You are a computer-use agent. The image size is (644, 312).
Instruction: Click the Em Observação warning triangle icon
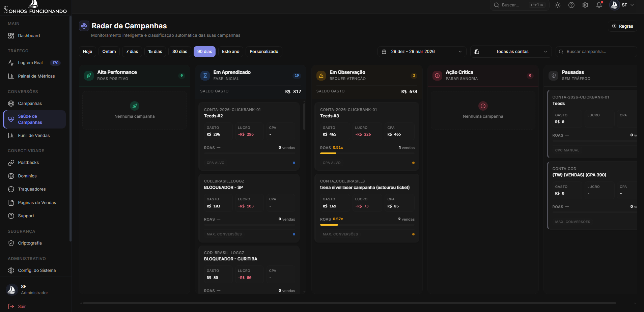[321, 76]
